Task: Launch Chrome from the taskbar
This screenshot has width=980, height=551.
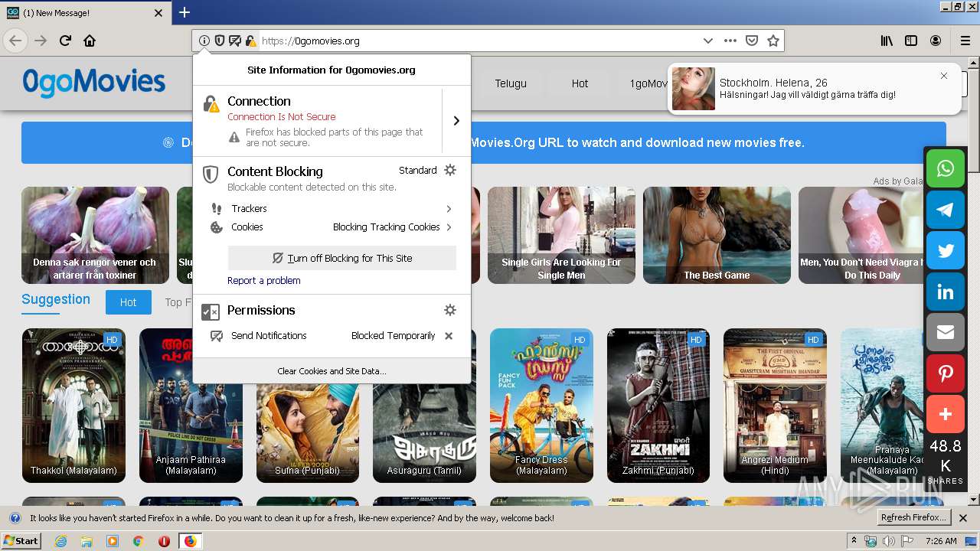Action: click(138, 541)
